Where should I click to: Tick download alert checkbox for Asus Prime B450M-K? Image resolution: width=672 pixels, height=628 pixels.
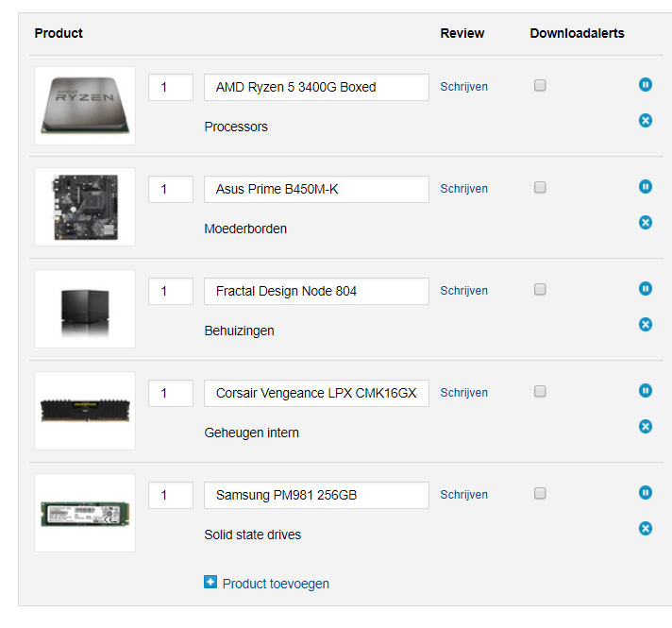(540, 188)
